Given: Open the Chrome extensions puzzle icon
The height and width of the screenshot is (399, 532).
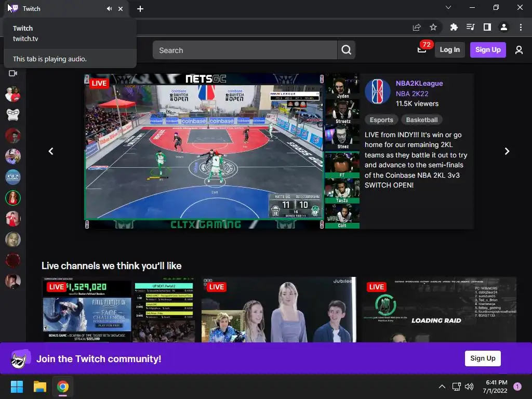Looking at the screenshot, I should click(x=454, y=27).
